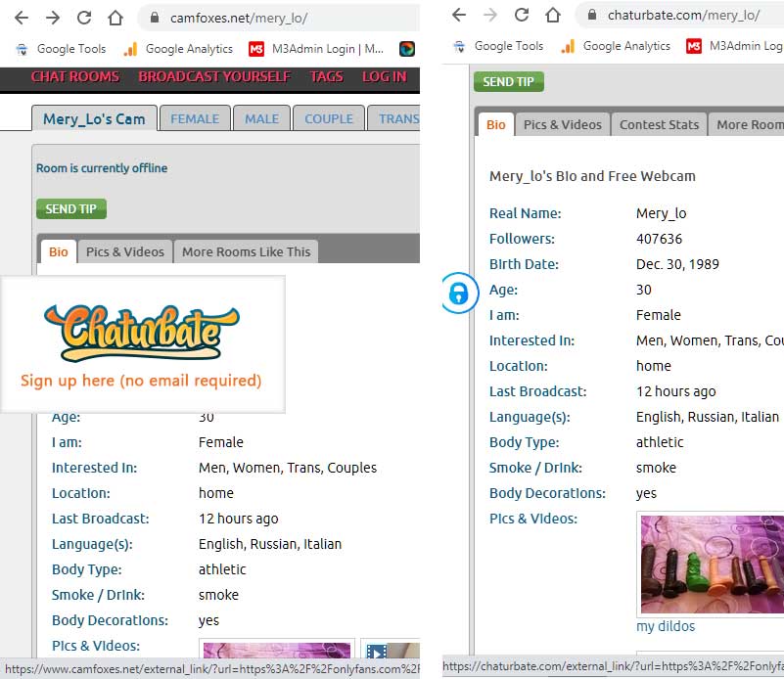
Task: Open the Google Analytics bookmark in the left browser window
Action: [178, 49]
